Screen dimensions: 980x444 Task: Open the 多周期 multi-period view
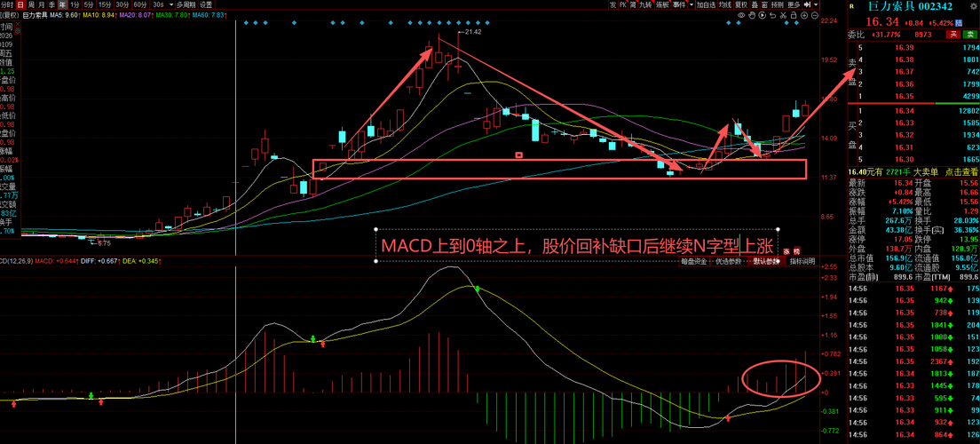(186, 5)
